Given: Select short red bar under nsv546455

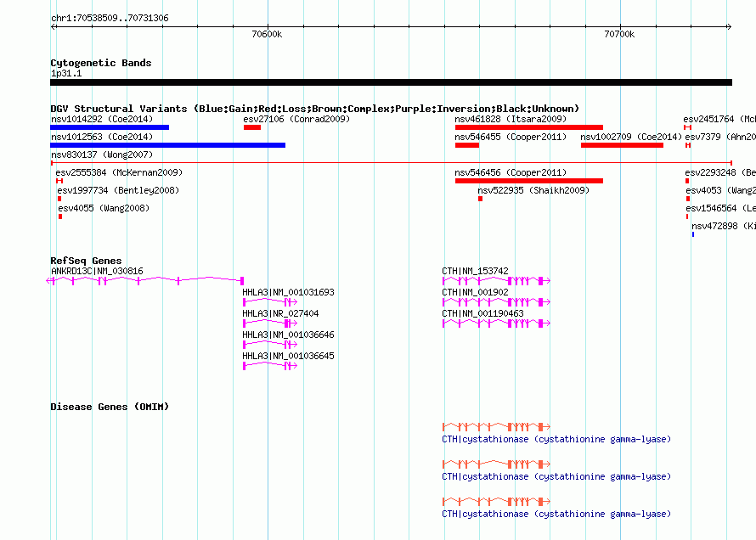Looking at the screenshot, I should [x=467, y=145].
